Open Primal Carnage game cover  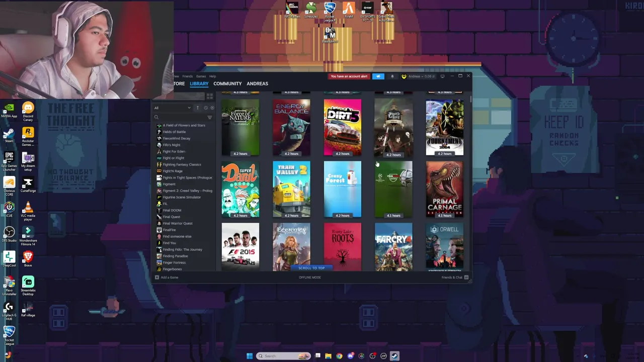[445, 190]
